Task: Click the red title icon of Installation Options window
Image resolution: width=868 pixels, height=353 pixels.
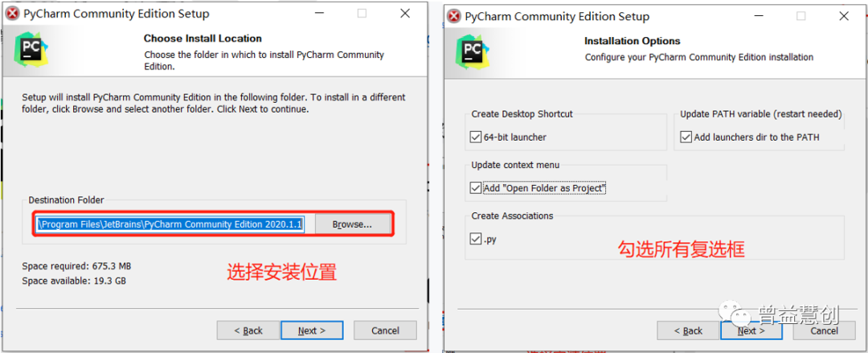Action: pos(453,17)
